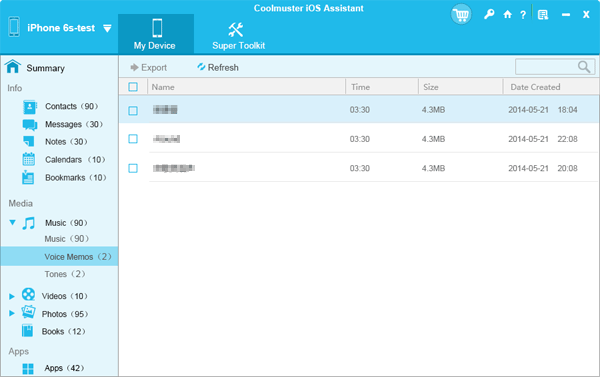This screenshot has height=377, width=600.
Task: Open Calendars (10) list
Action: pos(75,160)
